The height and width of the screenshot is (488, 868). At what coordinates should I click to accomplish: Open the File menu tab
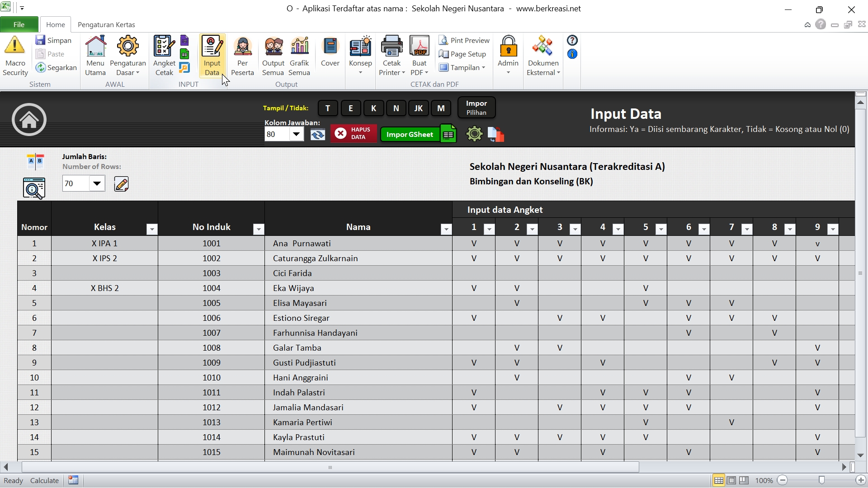(19, 24)
